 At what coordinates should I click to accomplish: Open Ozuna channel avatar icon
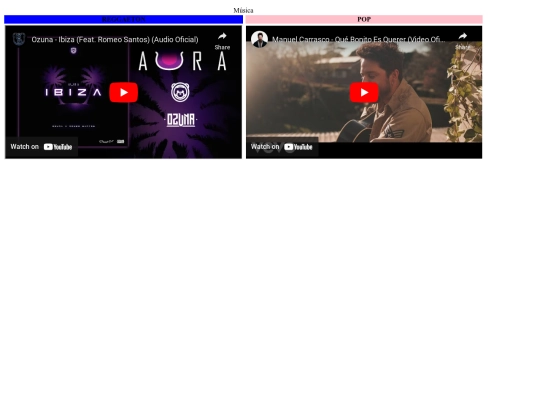pyautogui.click(x=19, y=39)
